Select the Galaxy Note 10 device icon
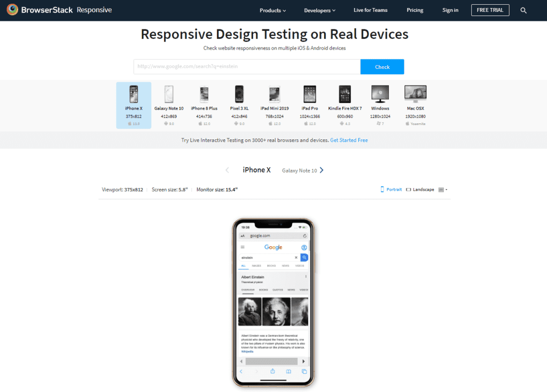547x392 pixels. coord(169,94)
